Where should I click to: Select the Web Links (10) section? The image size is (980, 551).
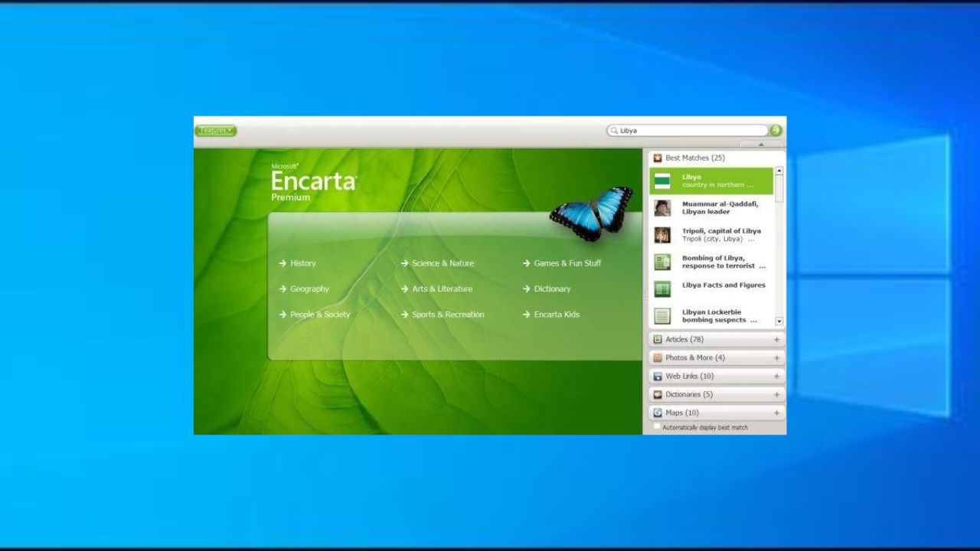pos(717,376)
